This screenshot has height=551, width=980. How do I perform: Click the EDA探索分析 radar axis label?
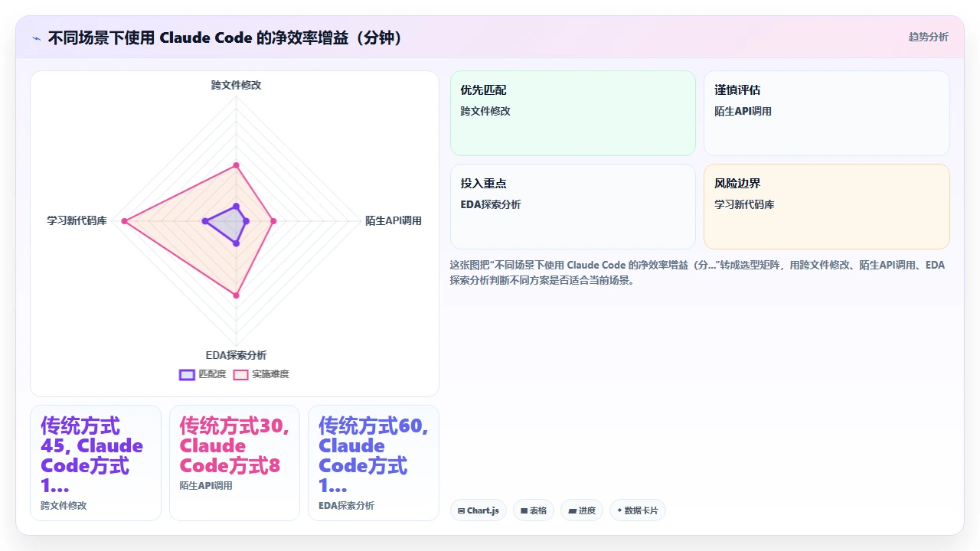pos(236,355)
